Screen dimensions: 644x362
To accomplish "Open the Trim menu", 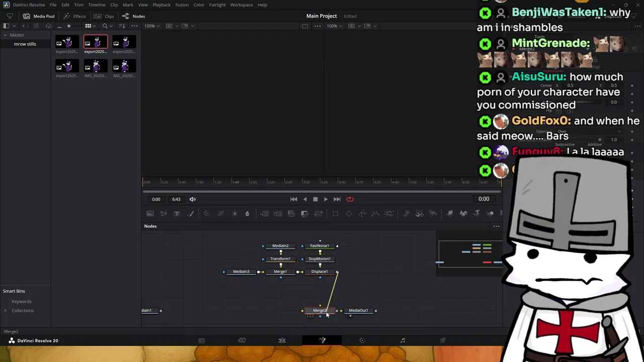I will 78,5.
